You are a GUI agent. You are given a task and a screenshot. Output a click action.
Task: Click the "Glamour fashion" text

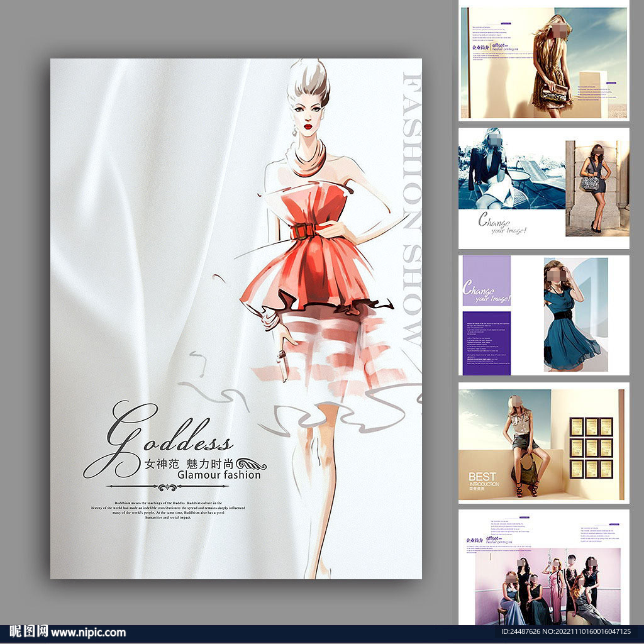219,475
